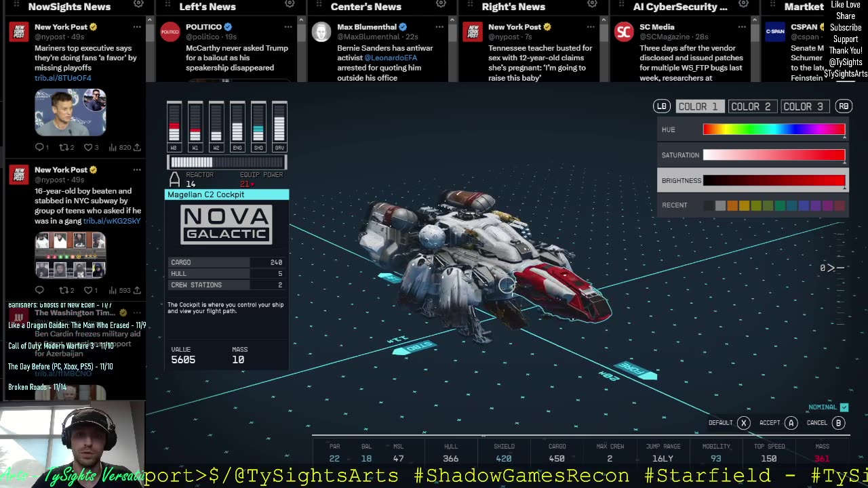Like the NYC subway stabbing tweet
The width and height of the screenshot is (868, 488).
88,290
